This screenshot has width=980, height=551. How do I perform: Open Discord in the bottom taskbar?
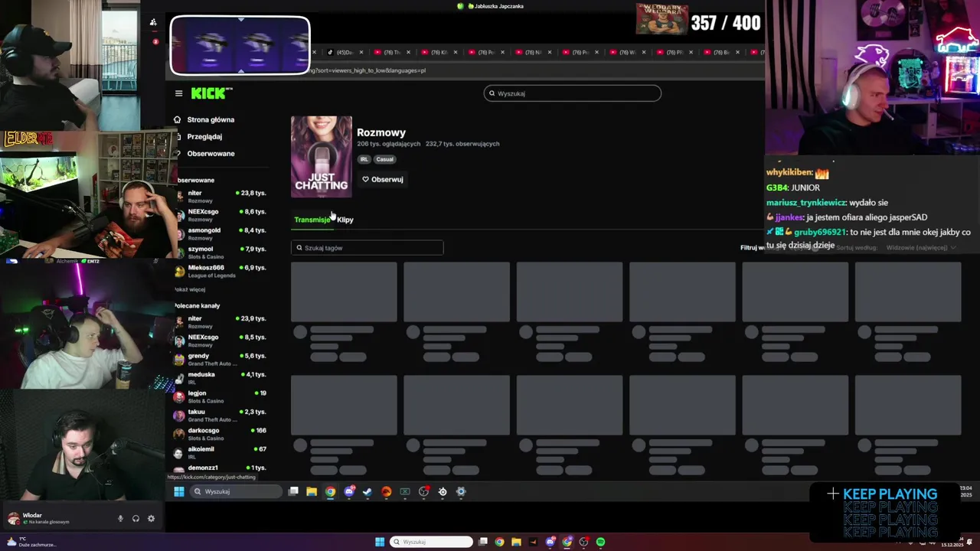550,542
